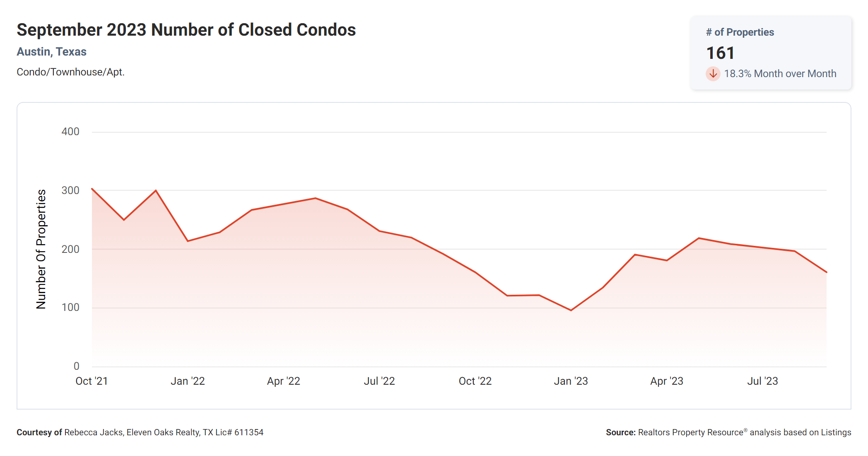Click the "Jan '23" x-axis label
This screenshot has height=456, width=868.
571,381
